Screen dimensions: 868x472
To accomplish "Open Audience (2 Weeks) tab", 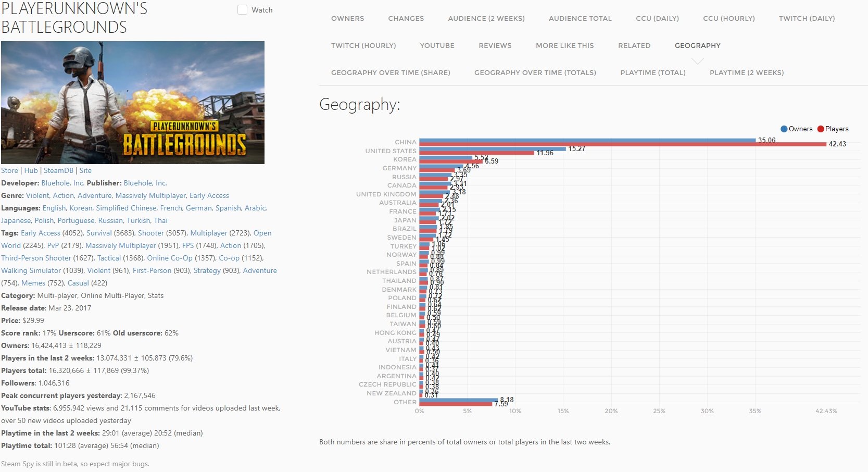I will 486,18.
